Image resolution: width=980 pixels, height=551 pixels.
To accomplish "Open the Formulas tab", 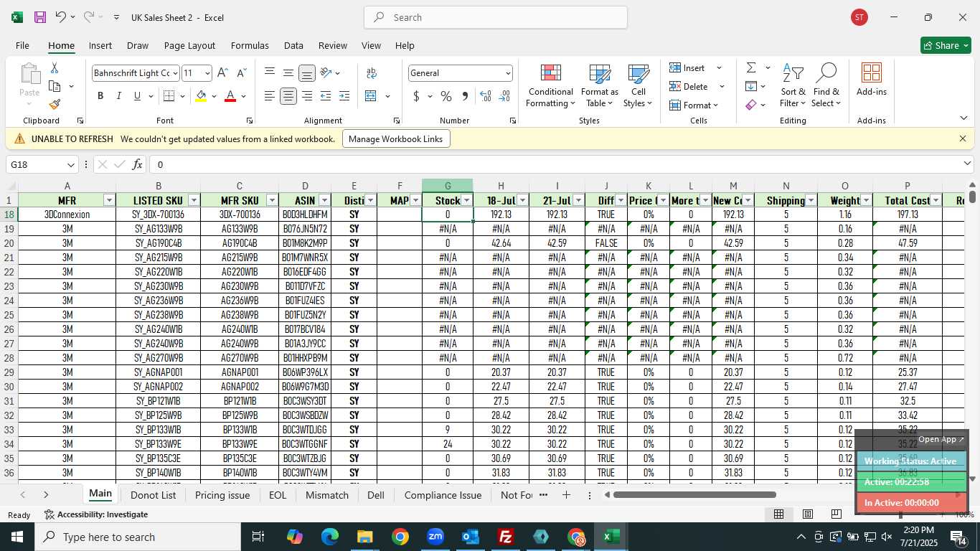I will (x=250, y=45).
